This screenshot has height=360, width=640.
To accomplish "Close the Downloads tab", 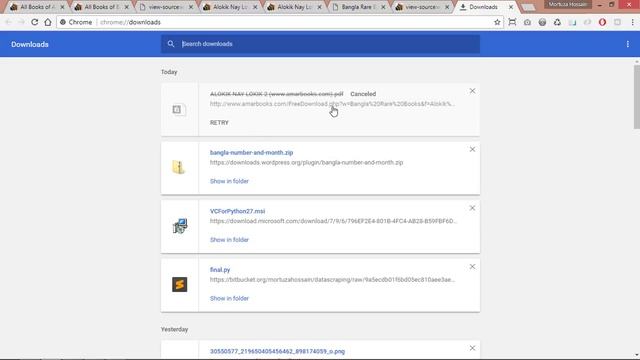I will [511, 7].
